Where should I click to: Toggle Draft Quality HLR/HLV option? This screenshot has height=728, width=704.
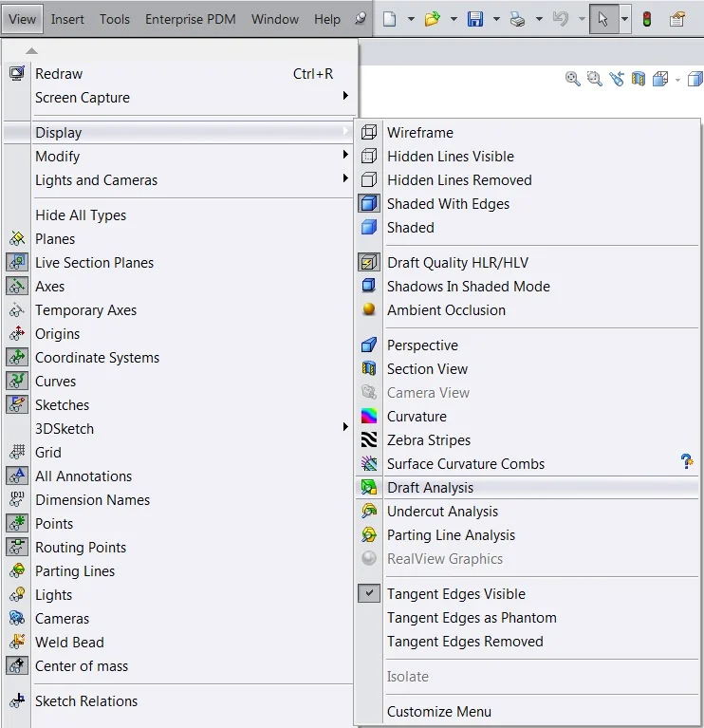click(x=369, y=262)
